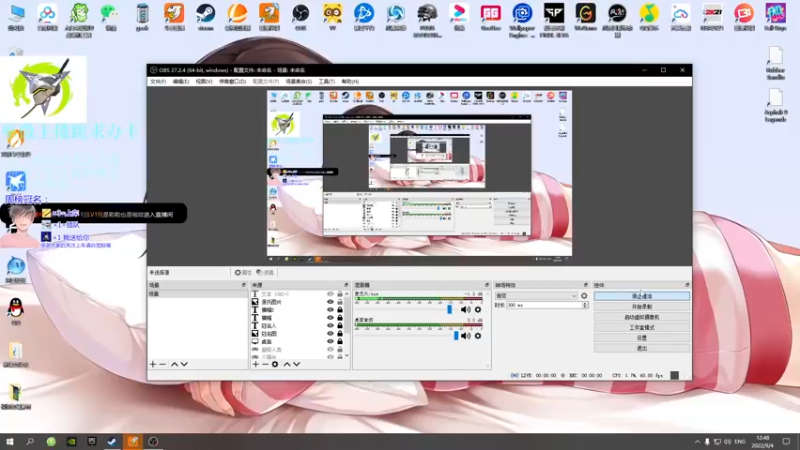
Task: Open Desktop Audio gear settings in mixer
Action: (478, 336)
